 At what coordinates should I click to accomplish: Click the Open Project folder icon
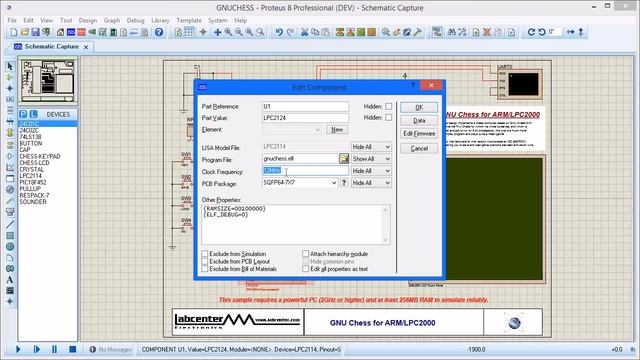[x=24, y=32]
